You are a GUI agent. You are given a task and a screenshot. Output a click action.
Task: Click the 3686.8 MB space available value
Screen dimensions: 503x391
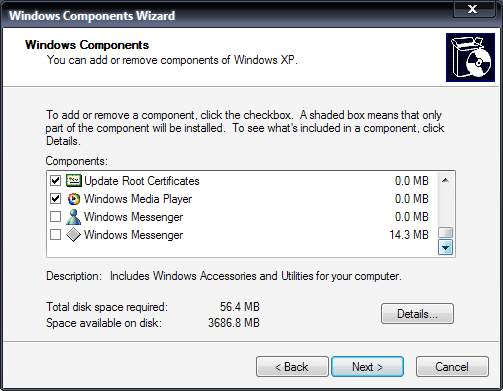pos(234,323)
